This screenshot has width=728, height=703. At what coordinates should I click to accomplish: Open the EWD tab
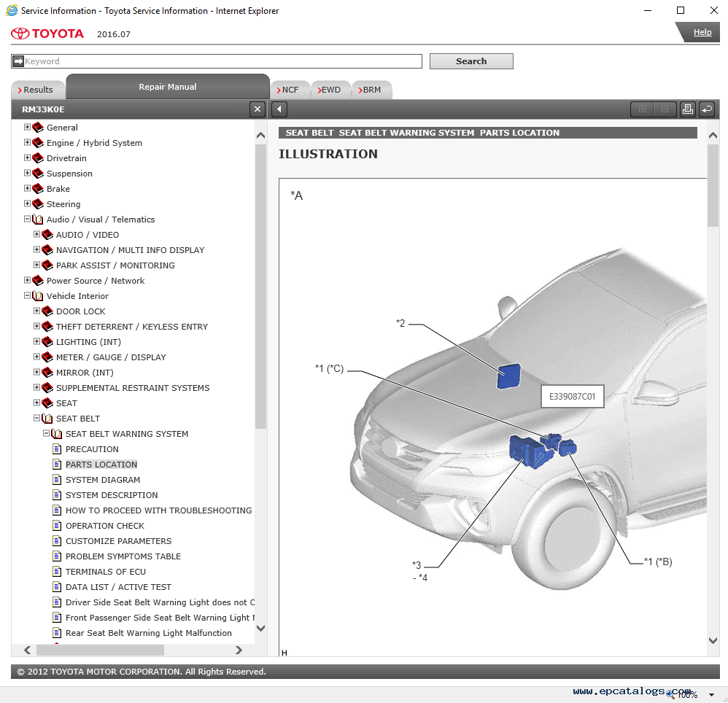tap(330, 90)
